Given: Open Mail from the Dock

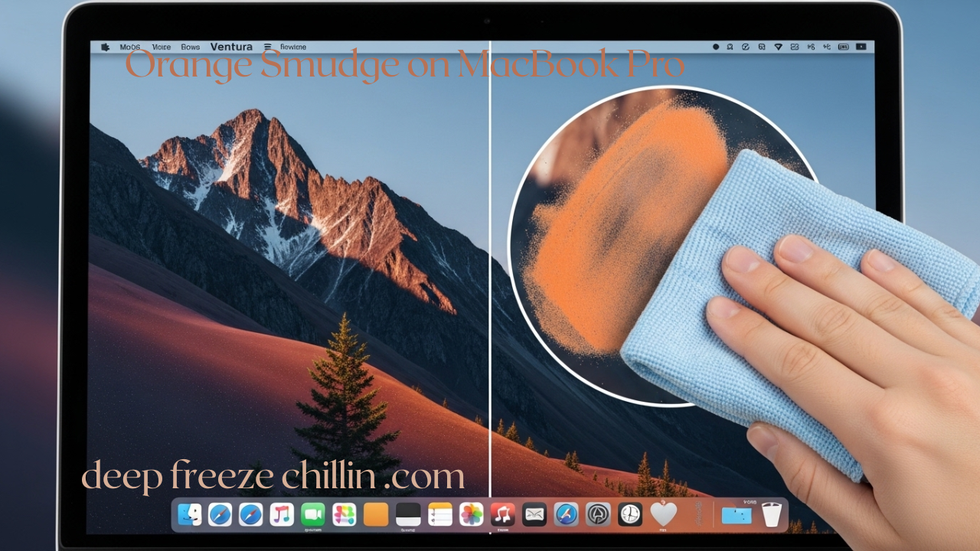Looking at the screenshot, I should [x=534, y=514].
